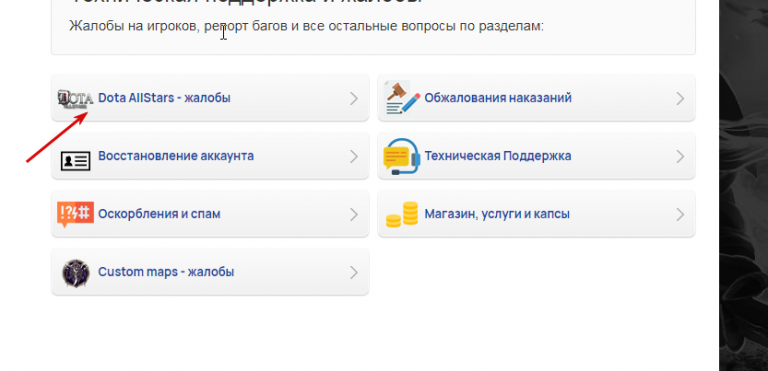
Task: Click the text starting 'Жалобы на игроков'
Action: pos(307,26)
